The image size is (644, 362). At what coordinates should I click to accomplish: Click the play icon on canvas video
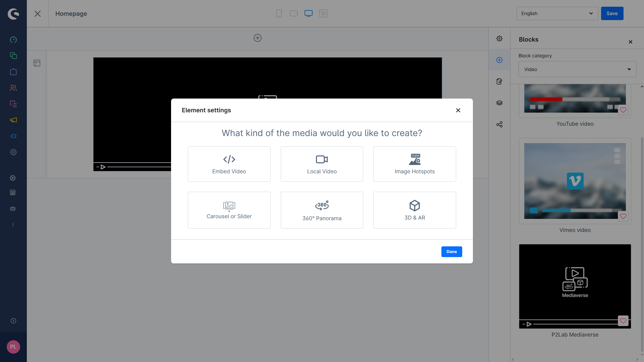103,167
